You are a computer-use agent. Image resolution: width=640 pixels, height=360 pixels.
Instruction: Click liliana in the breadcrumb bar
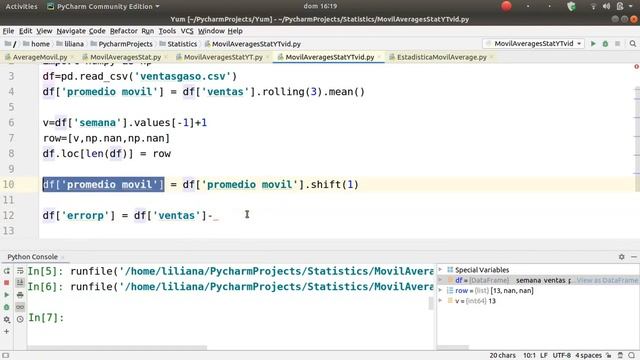point(74,44)
